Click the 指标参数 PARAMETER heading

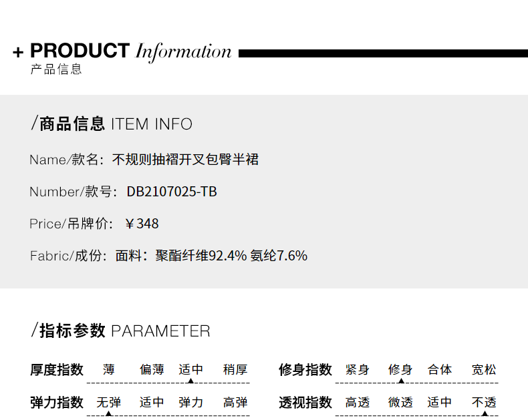[121, 331]
